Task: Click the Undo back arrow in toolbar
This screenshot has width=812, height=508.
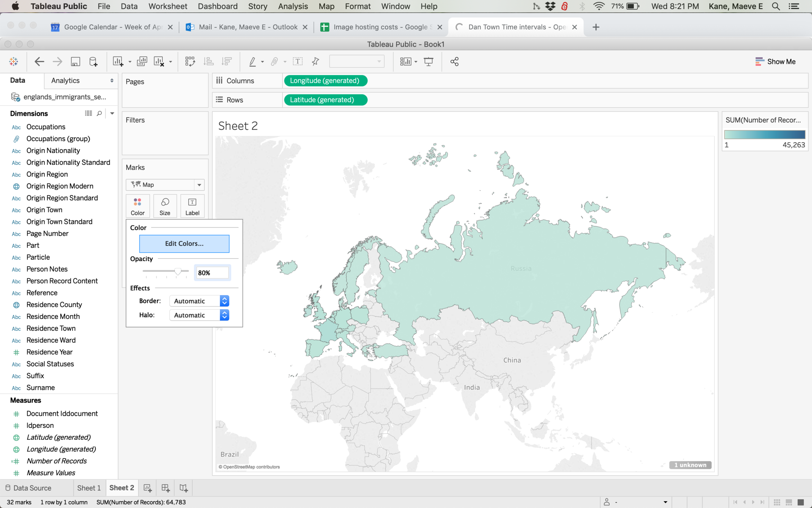Action: 39,62
